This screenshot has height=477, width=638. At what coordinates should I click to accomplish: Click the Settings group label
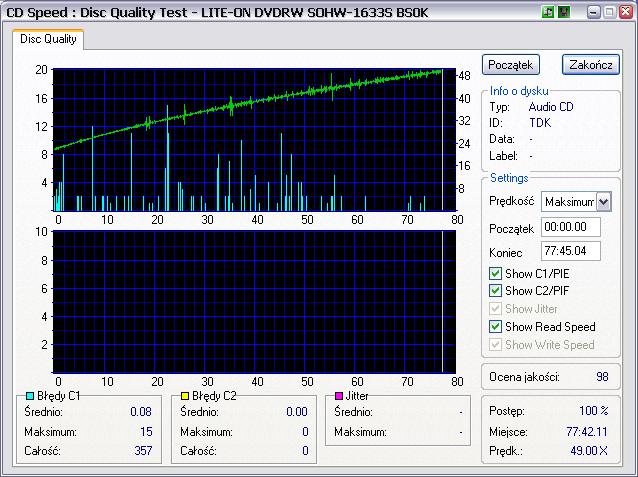click(509, 178)
